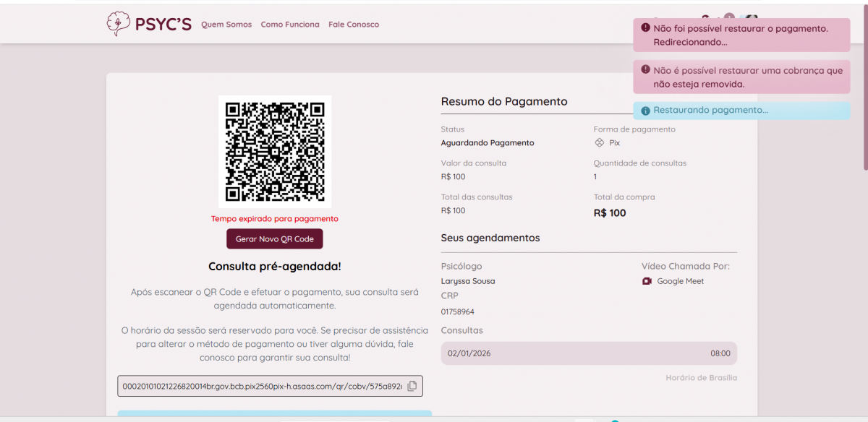Click the QR code image
Viewport: 868px width, 422px height.
tap(275, 152)
